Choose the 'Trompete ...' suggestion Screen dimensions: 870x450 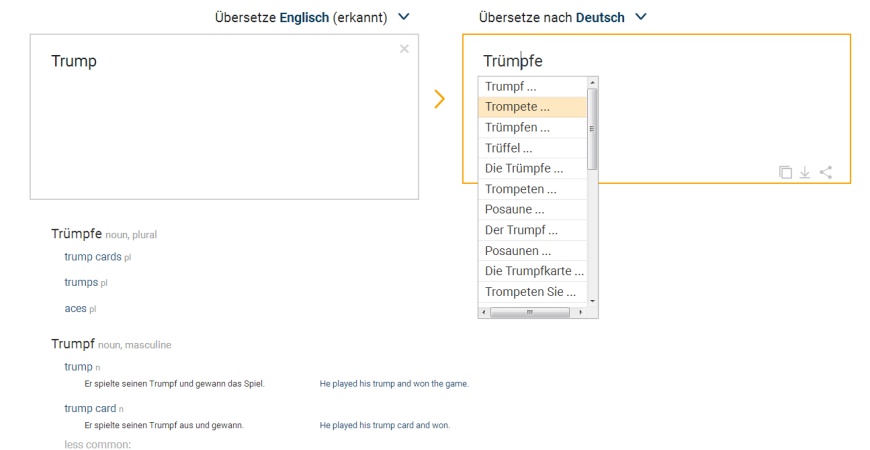point(532,107)
